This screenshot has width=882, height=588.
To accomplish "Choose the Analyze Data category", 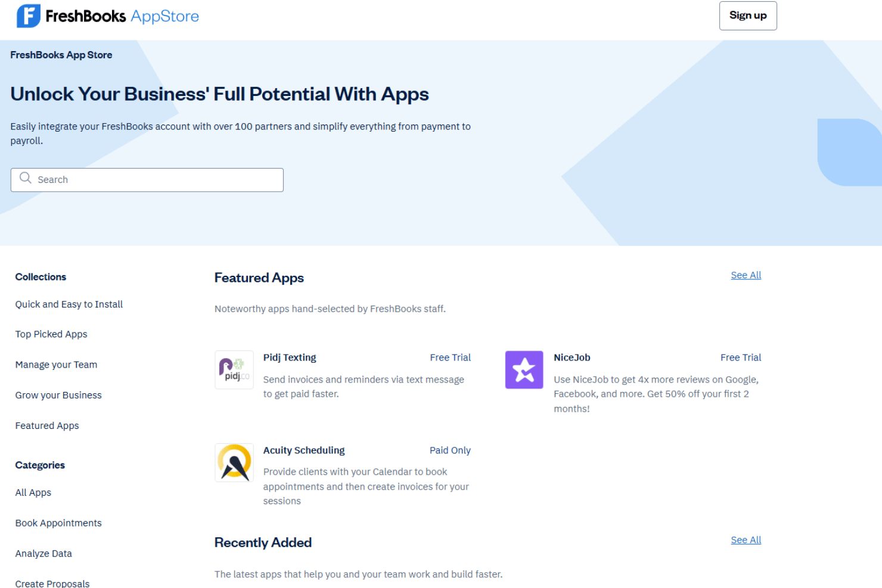I will tap(44, 553).
